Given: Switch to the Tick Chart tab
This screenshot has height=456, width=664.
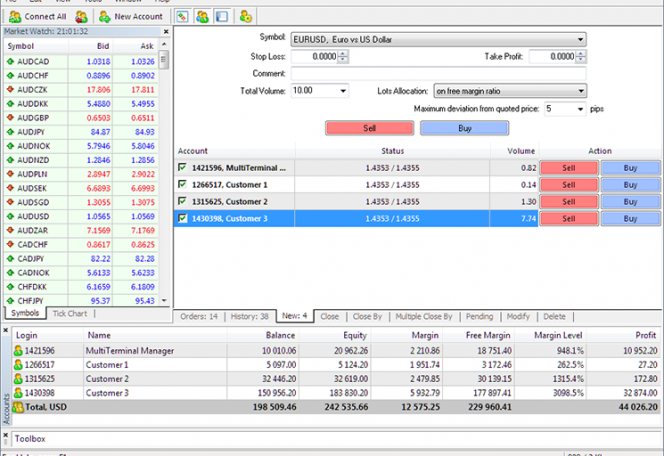Looking at the screenshot, I should point(69,314).
